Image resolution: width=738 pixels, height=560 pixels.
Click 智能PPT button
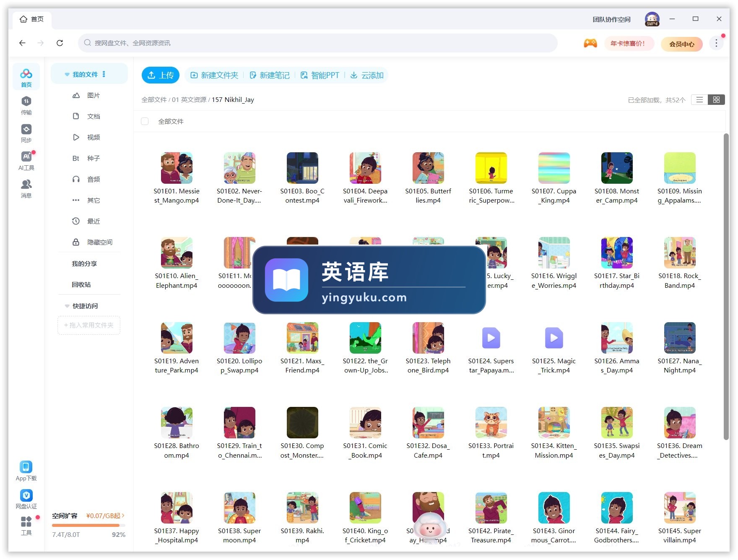[320, 75]
